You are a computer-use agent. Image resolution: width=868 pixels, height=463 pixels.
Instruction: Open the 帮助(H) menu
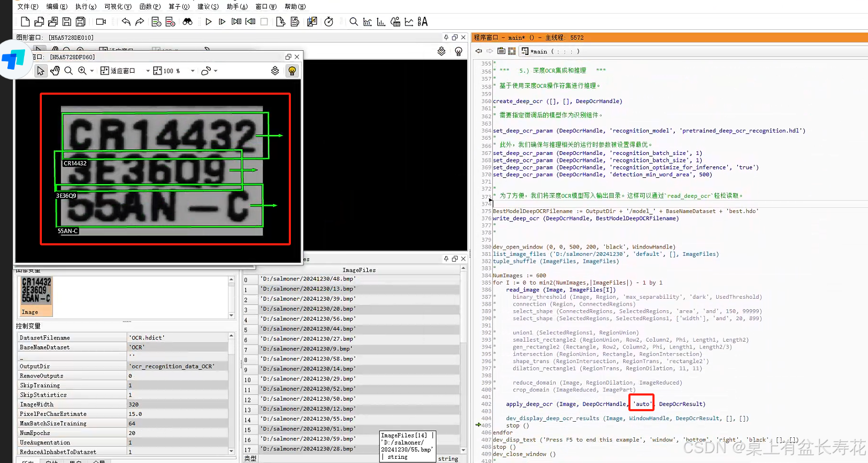point(295,7)
